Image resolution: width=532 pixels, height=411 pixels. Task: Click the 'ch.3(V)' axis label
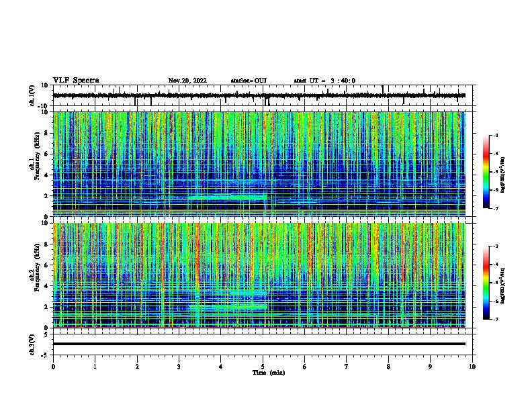click(x=32, y=345)
